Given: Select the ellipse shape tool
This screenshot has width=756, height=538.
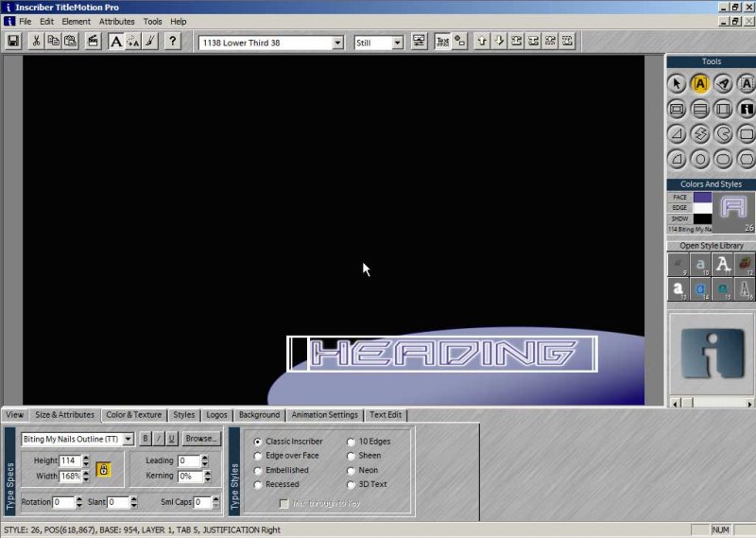Looking at the screenshot, I should click(x=700, y=158).
